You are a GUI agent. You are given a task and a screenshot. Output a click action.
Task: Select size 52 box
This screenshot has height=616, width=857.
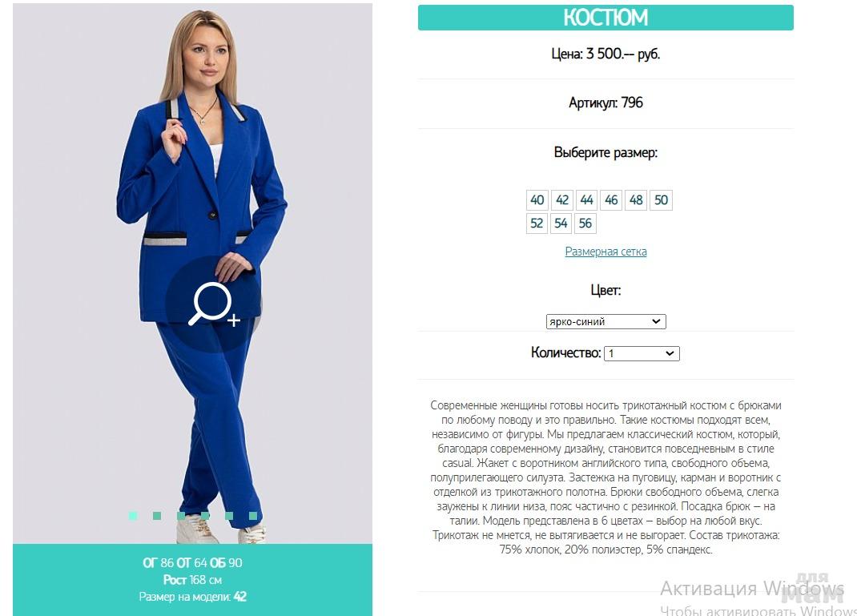pyautogui.click(x=537, y=223)
